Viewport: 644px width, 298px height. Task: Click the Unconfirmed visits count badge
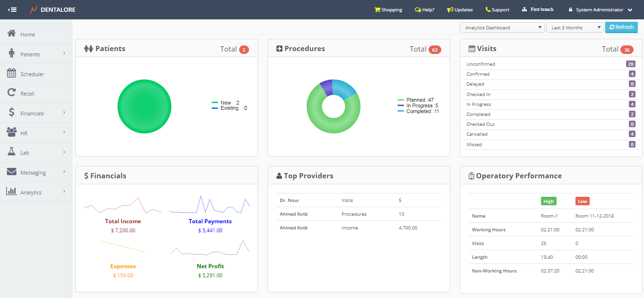630,64
